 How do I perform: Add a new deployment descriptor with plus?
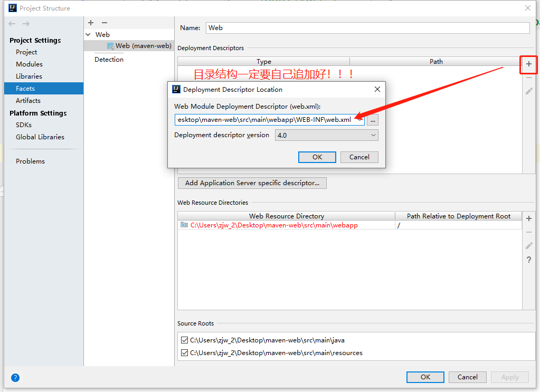coord(529,64)
